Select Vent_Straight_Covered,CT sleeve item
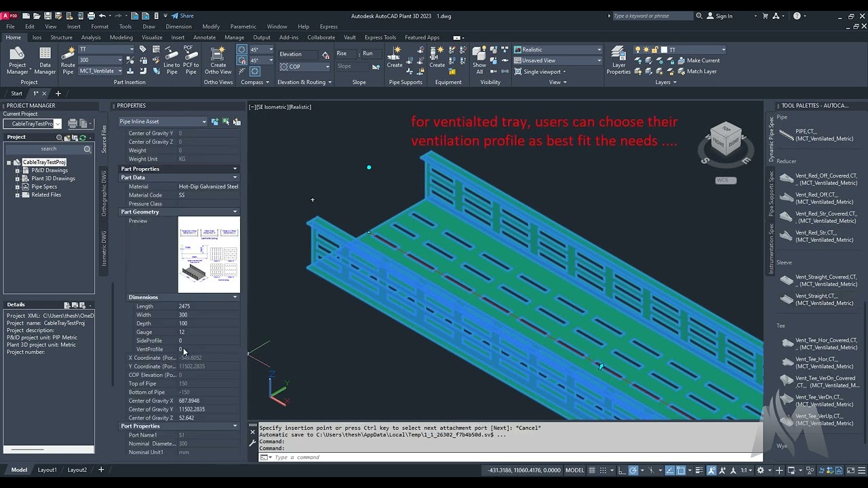868x488 pixels. click(819, 281)
